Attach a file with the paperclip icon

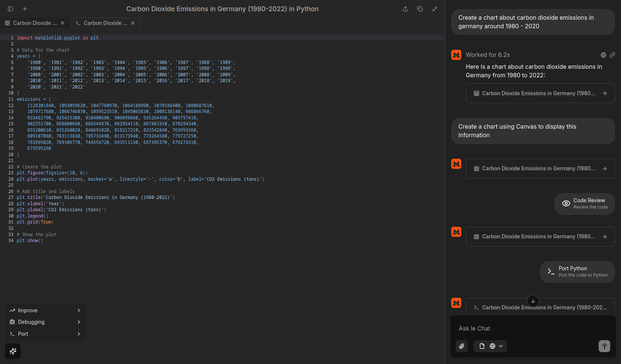pyautogui.click(x=462, y=346)
